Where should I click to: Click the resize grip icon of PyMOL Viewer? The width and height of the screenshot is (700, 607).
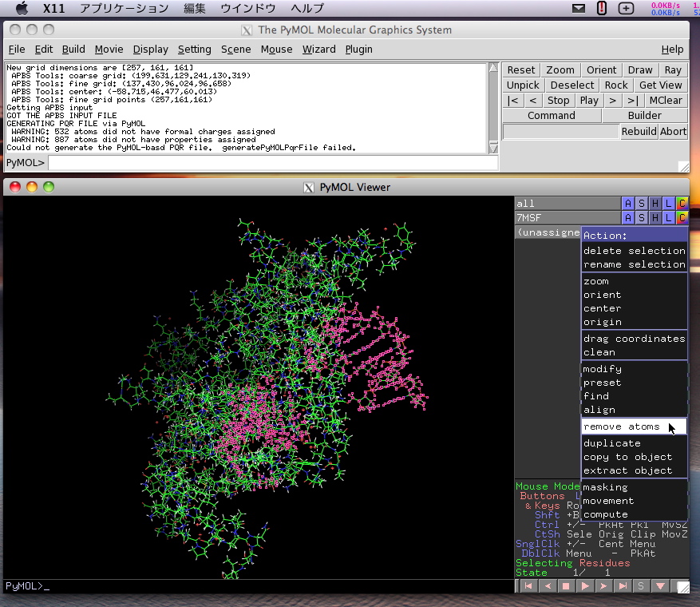[x=683, y=587]
